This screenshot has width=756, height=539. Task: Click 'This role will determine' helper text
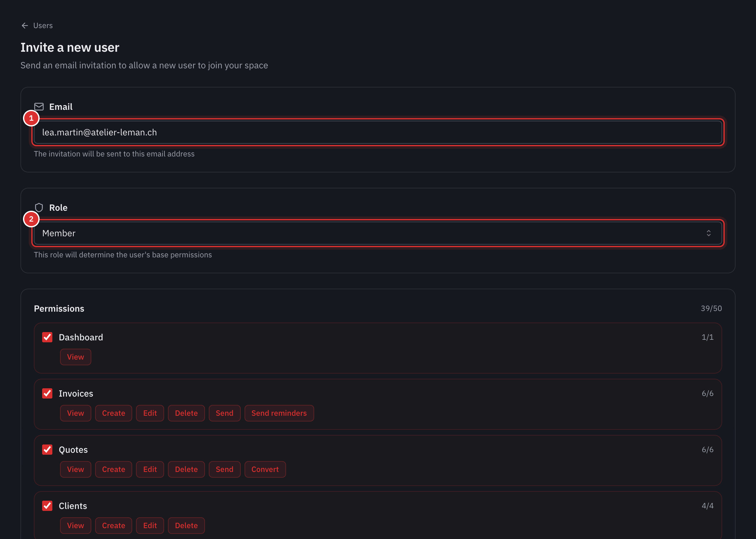(x=123, y=254)
